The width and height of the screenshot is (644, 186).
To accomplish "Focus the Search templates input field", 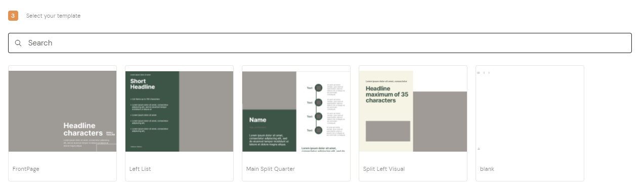I will point(320,43).
